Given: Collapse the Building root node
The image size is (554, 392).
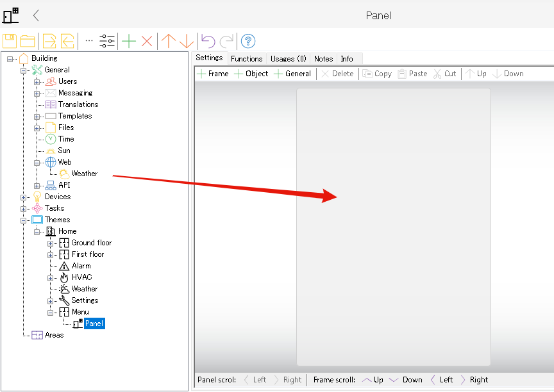Looking at the screenshot, I should [10, 60].
